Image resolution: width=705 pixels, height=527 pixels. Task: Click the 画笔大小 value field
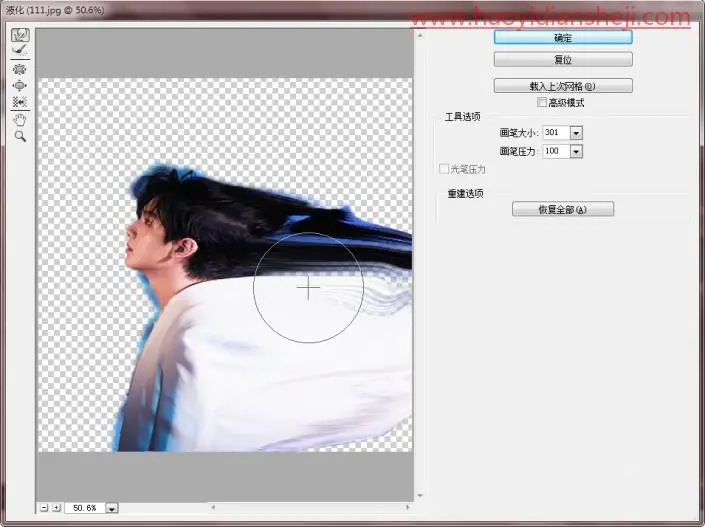(x=556, y=133)
